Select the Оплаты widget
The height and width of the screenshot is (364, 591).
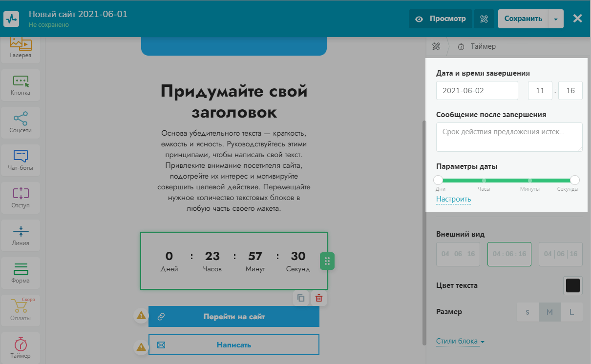(x=20, y=311)
